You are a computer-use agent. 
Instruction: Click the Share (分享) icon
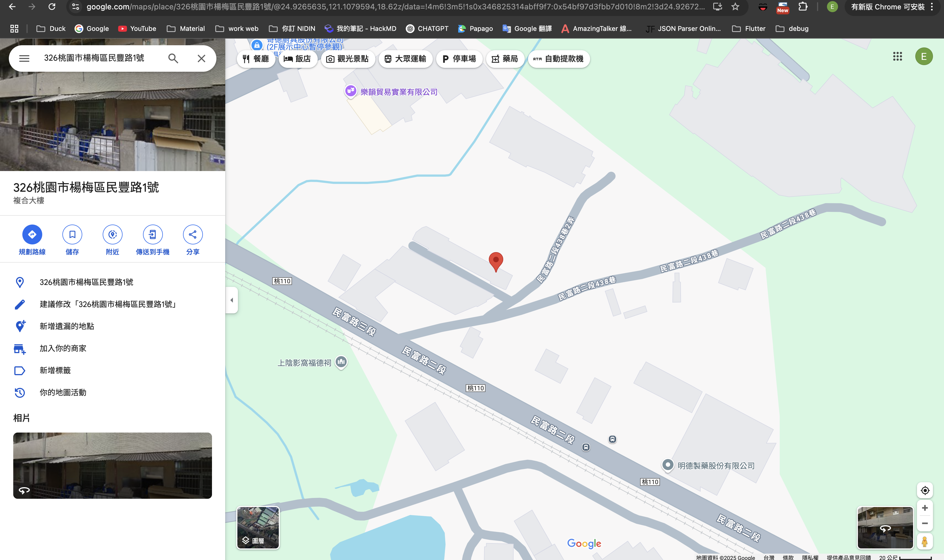tap(193, 234)
